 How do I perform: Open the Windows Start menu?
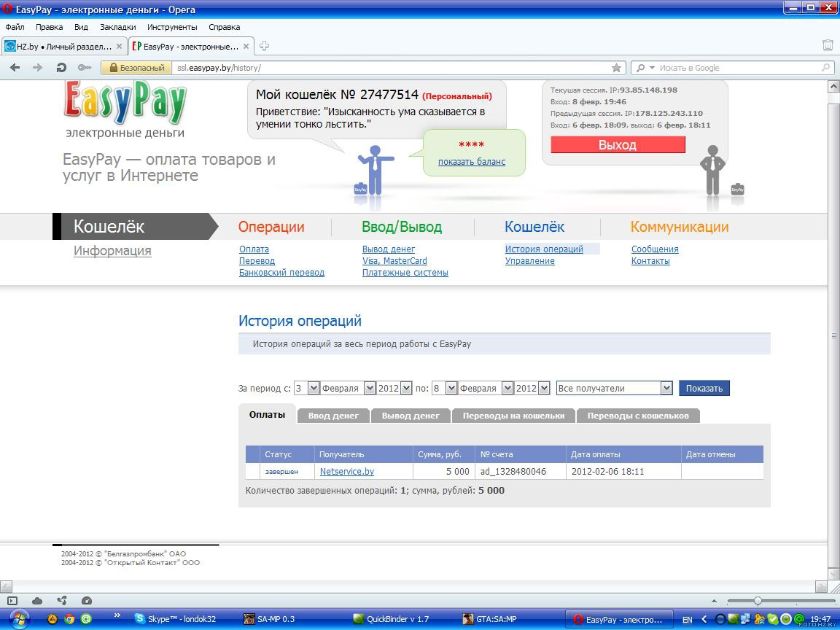19,619
